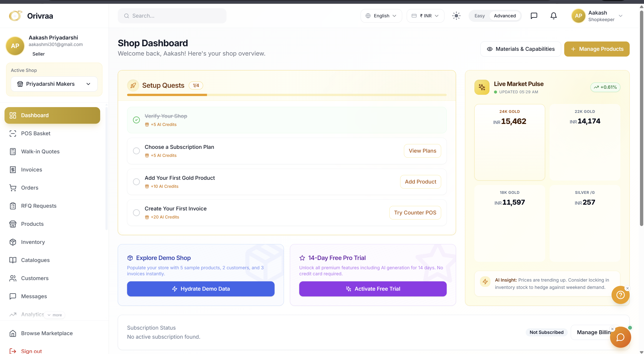Click the Explore Demo Shop box icon
The image size is (644, 354).
click(x=130, y=258)
